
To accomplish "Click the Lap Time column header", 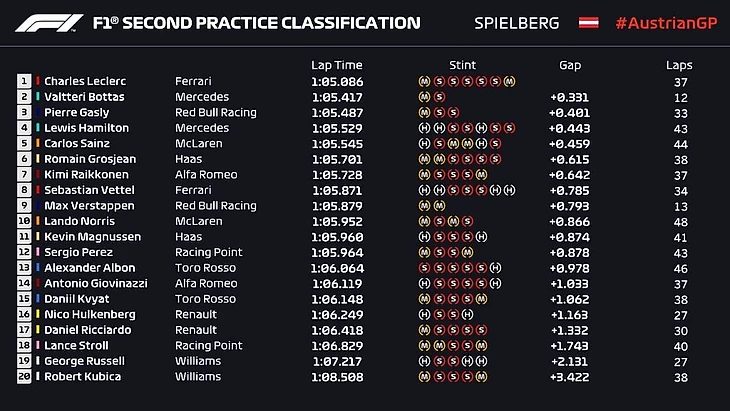I will click(335, 65).
